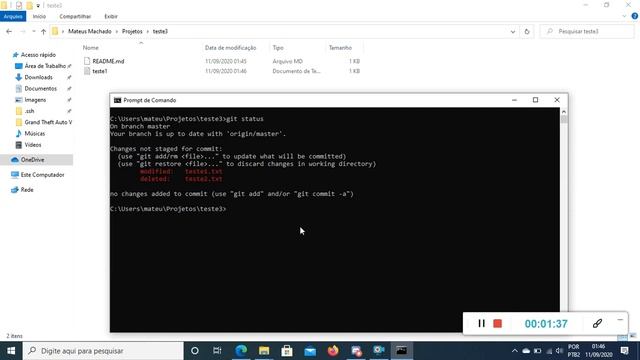
Task: Refresh the teste3 folder view
Action: coord(527,31)
